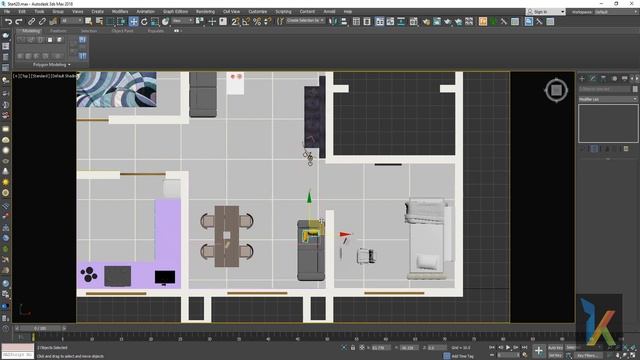
Task: Open the File menu
Action: pos(7,11)
